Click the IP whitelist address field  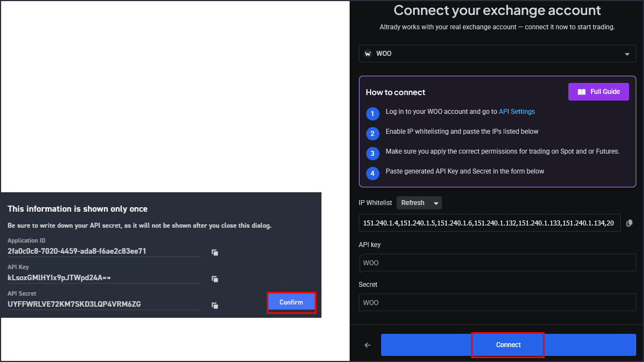[489, 223]
